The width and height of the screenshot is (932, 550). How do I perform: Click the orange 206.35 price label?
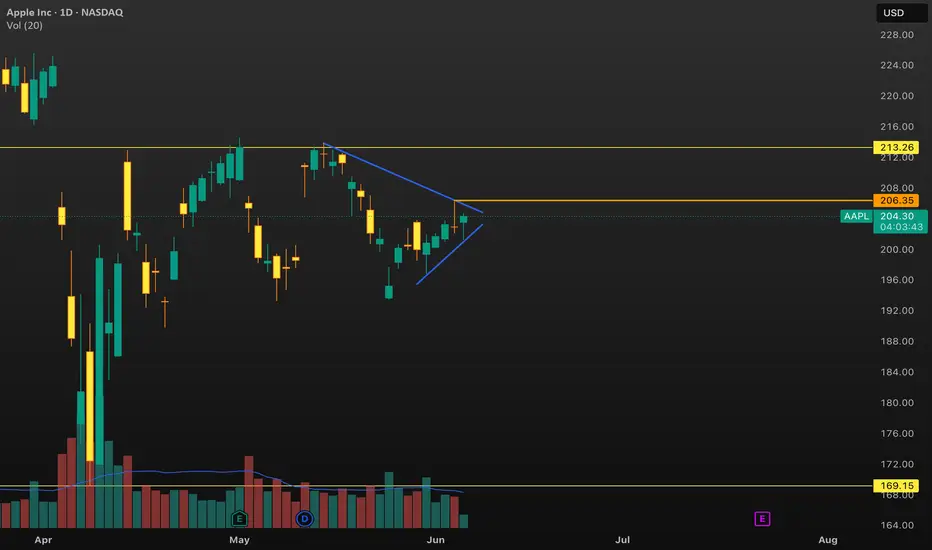(896, 200)
